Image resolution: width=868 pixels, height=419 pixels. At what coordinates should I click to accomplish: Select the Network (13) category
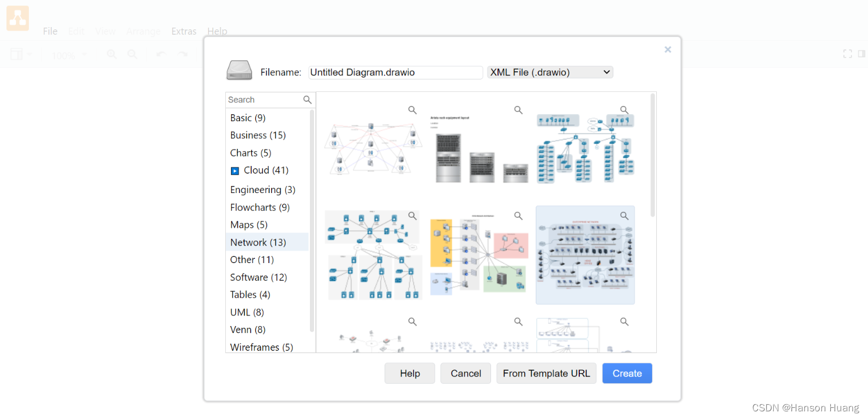click(267, 242)
